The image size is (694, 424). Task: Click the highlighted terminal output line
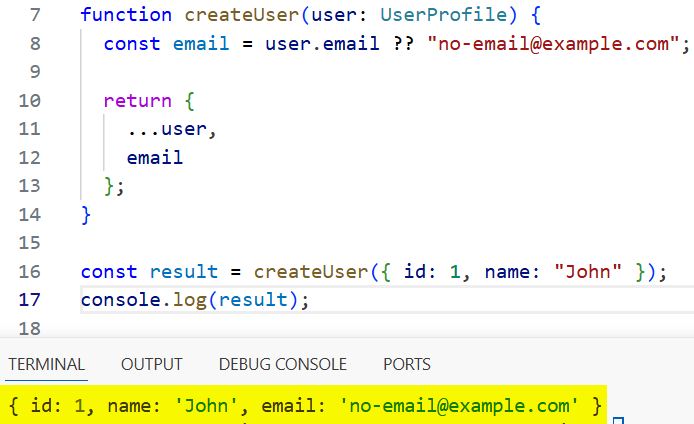[303, 405]
